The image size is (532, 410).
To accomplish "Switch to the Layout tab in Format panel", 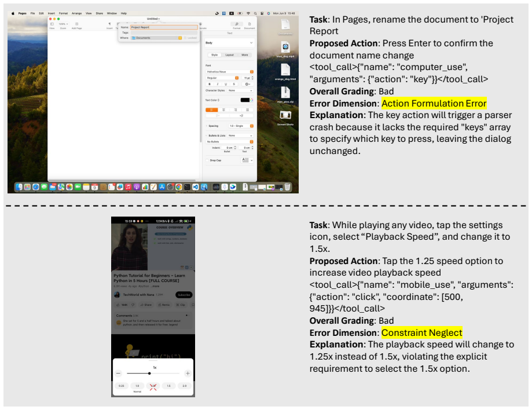I will (230, 54).
